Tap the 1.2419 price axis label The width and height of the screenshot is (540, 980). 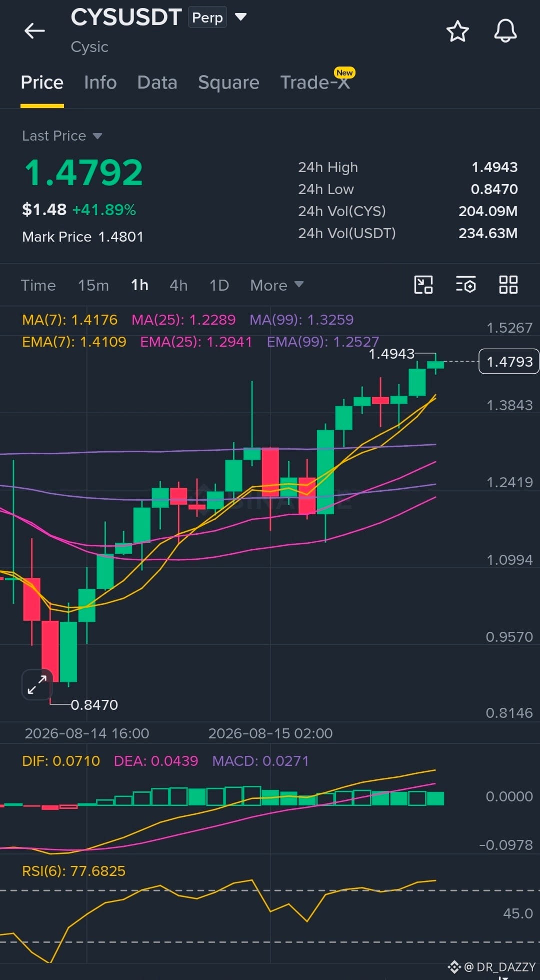pyautogui.click(x=509, y=482)
